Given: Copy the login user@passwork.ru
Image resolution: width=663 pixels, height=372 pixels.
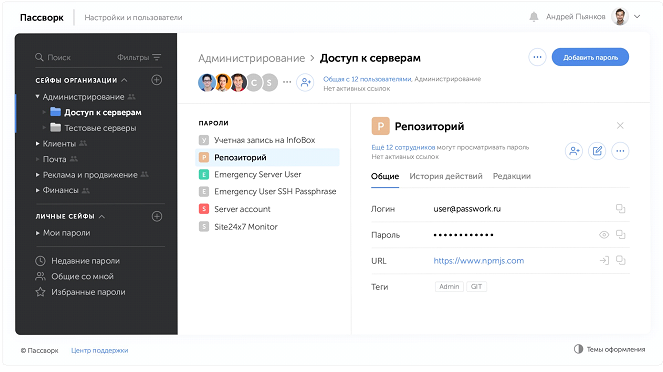Looking at the screenshot, I should [620, 208].
